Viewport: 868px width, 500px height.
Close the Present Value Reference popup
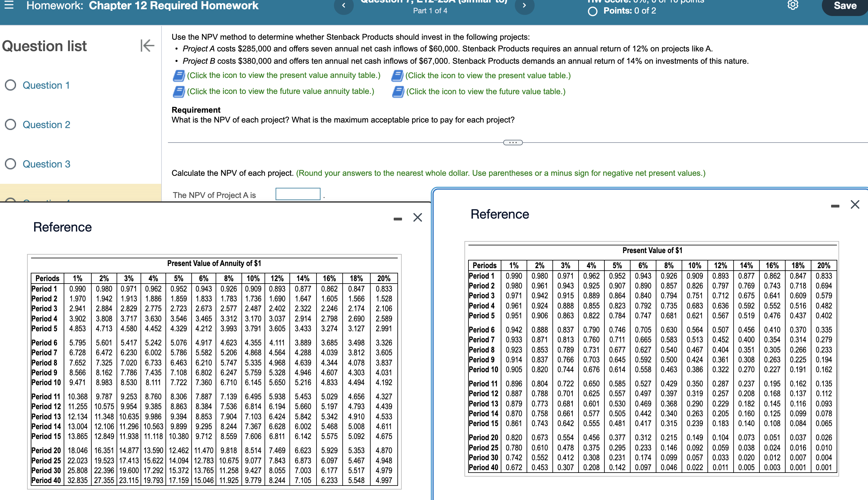coord(854,205)
